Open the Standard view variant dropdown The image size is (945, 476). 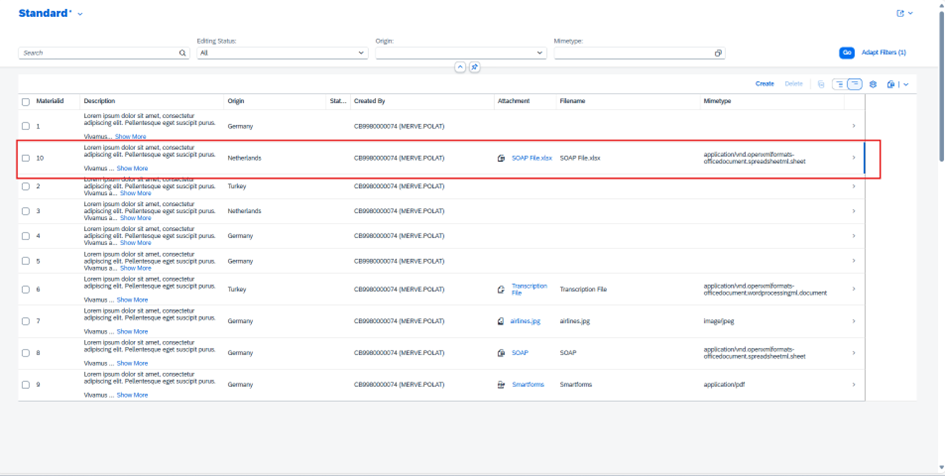[x=81, y=14]
